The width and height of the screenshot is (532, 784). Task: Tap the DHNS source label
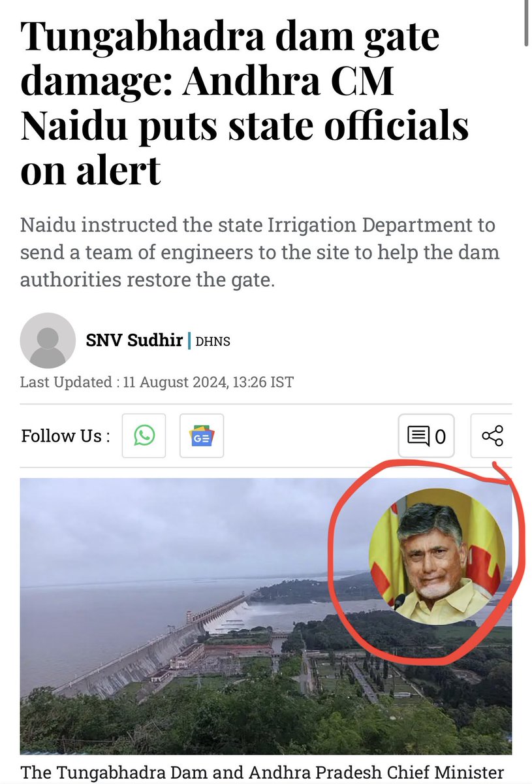pos(213,341)
